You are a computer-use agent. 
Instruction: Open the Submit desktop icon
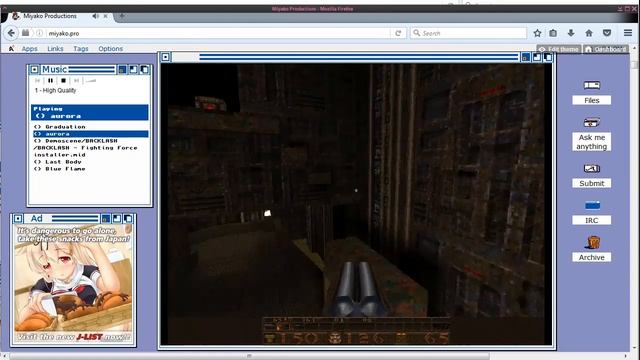pyautogui.click(x=591, y=168)
